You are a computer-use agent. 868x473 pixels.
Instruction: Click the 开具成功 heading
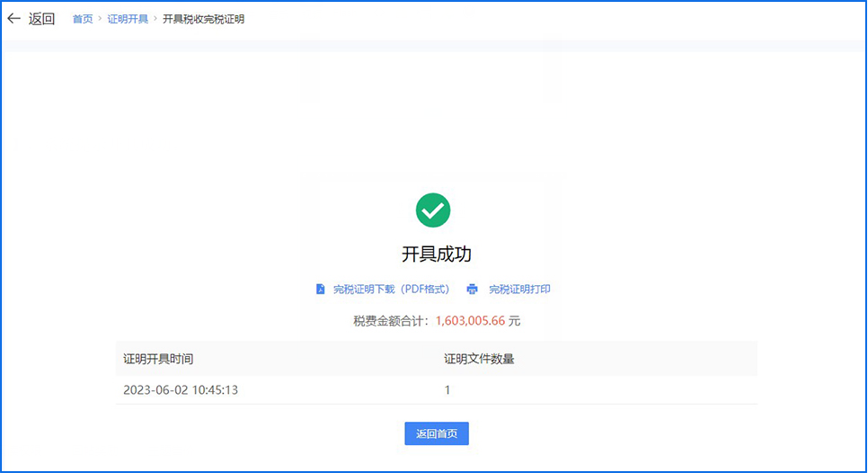pos(436,254)
